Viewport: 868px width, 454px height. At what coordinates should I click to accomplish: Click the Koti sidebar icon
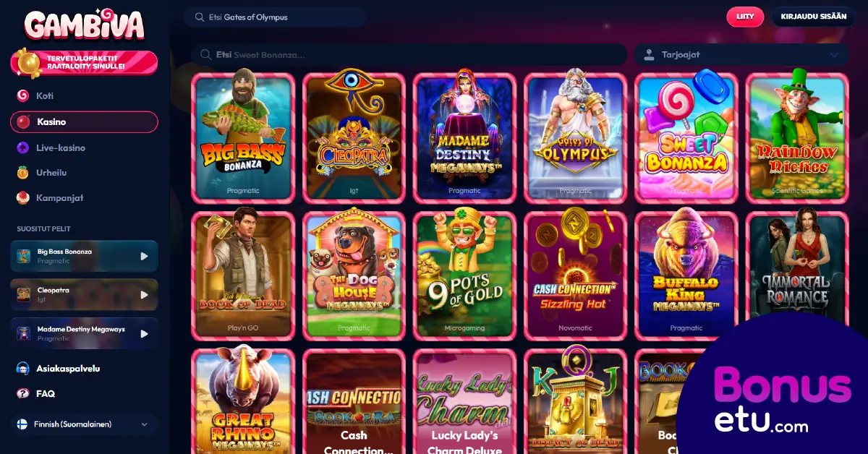point(23,95)
